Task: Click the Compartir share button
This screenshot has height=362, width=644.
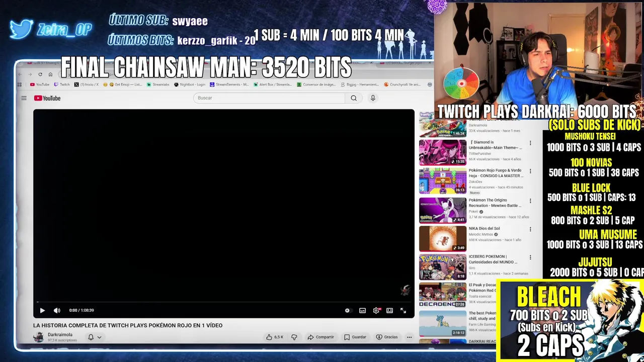Action: click(320, 337)
